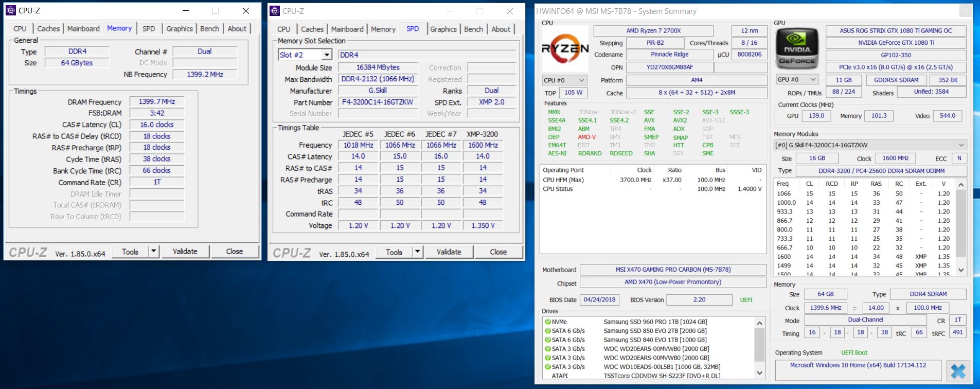
Task: Click status icon for Samsung SSD 850 EVO
Action: [548, 331]
